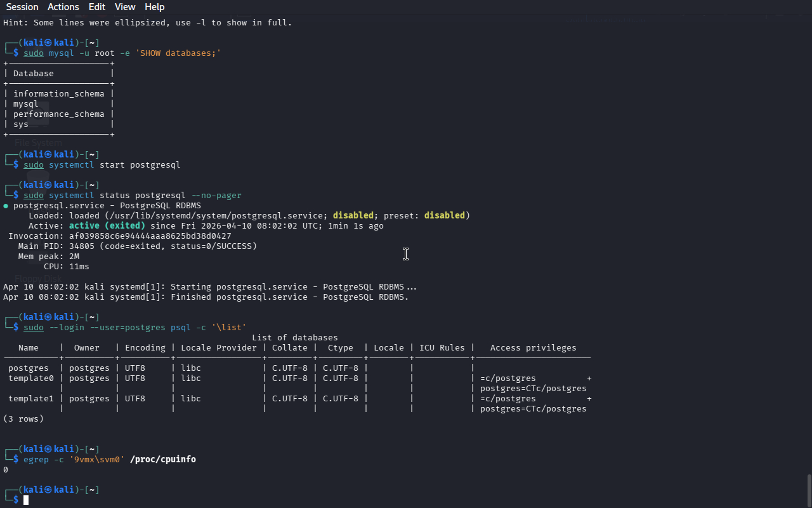Click the green postgresql.service status dot
812x508 pixels.
[6, 206]
